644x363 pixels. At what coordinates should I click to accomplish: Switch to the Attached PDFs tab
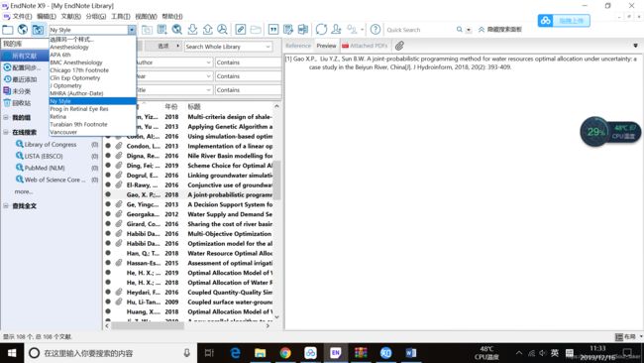[365, 46]
